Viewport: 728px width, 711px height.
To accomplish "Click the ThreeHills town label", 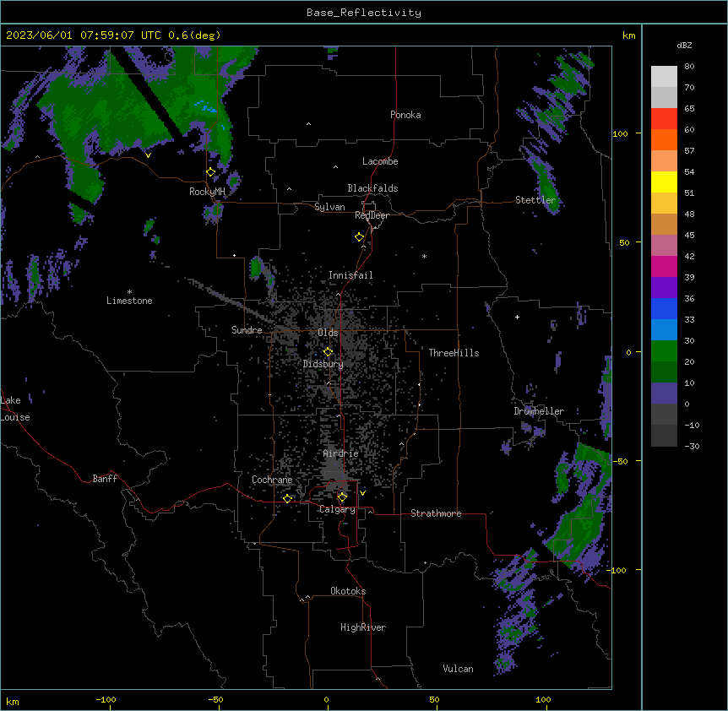I will click(454, 353).
